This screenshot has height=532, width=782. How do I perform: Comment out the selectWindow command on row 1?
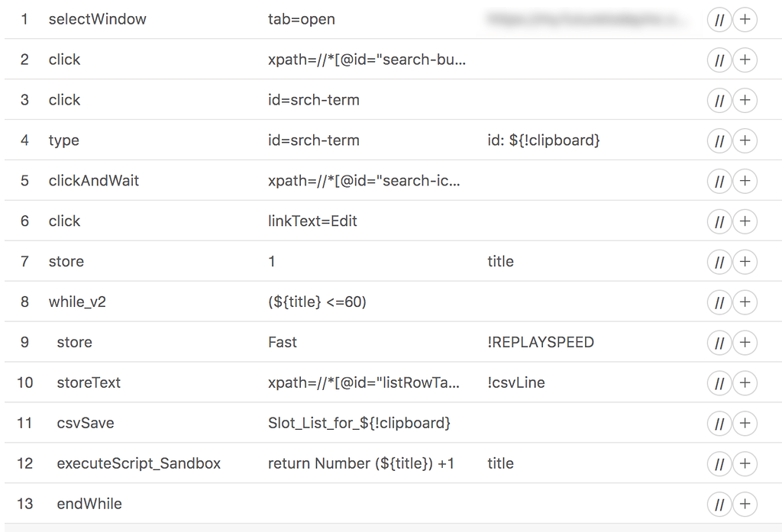[x=719, y=19]
